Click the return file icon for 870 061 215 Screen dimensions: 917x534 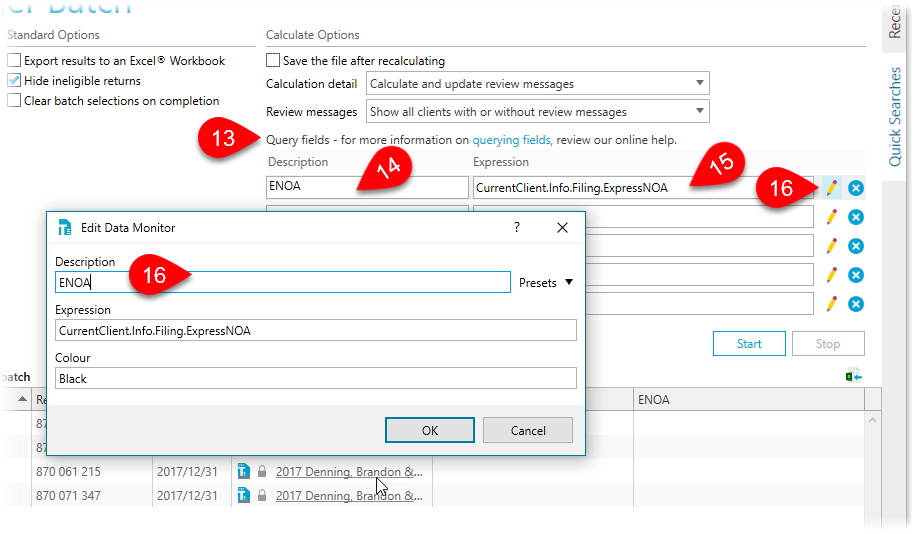244,471
